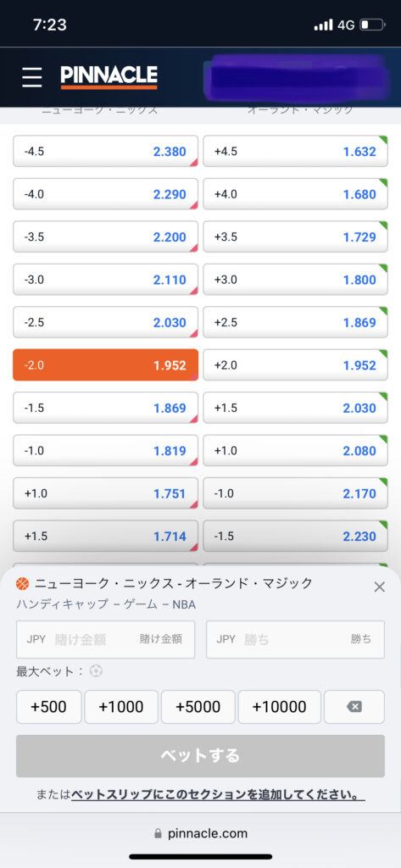Image resolution: width=401 pixels, height=868 pixels.
Task: Focus the JPY win amount field
Action: 296,639
